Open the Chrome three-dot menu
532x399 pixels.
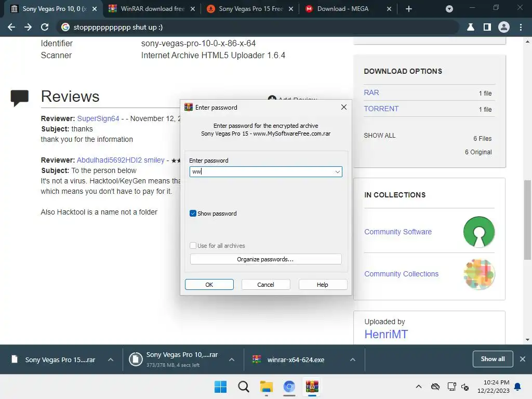pos(521,27)
